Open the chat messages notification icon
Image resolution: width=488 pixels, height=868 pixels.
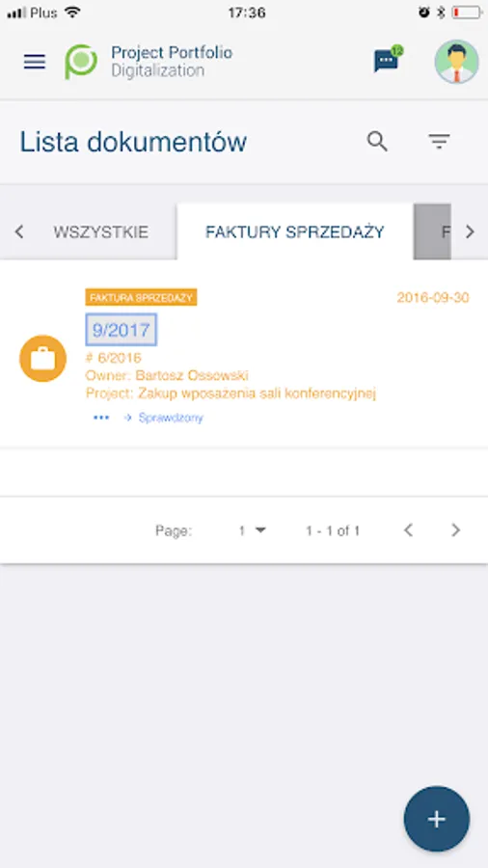(x=388, y=60)
